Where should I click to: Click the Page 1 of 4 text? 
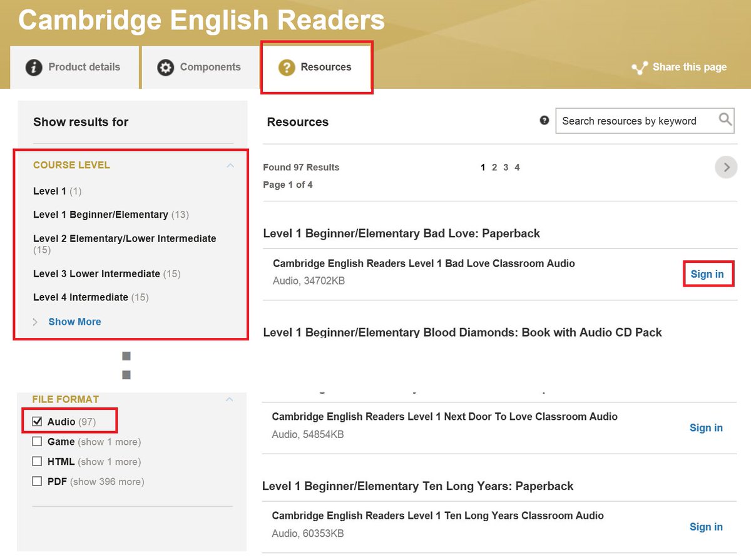coord(288,185)
